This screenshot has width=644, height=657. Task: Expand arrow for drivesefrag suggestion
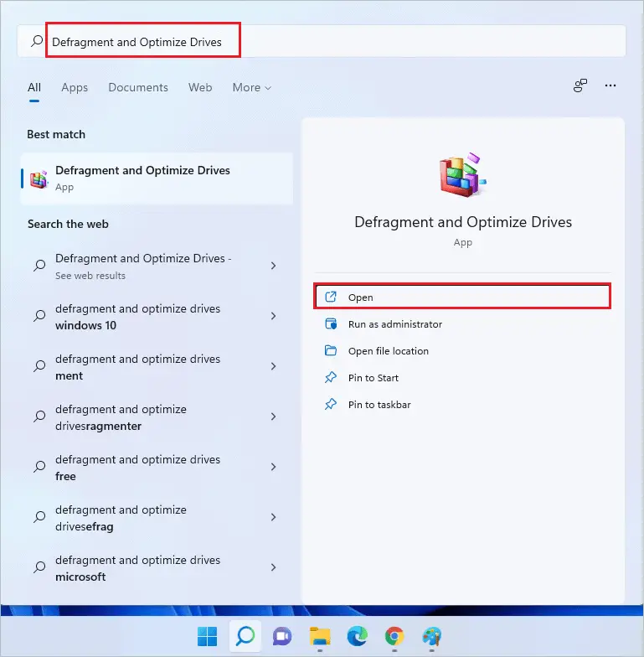(273, 517)
